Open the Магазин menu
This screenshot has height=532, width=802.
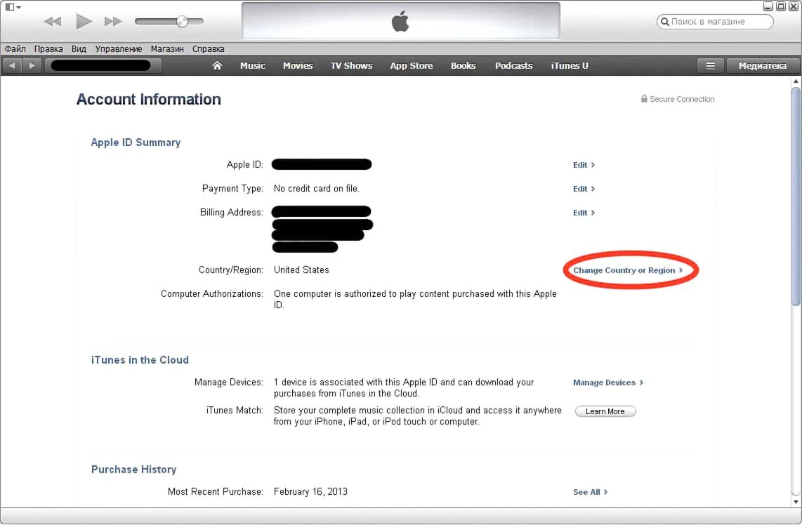[167, 49]
